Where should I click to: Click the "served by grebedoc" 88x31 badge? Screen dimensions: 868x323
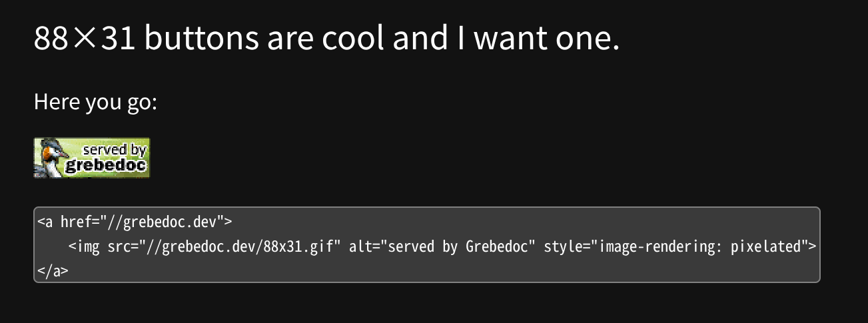[x=92, y=158]
